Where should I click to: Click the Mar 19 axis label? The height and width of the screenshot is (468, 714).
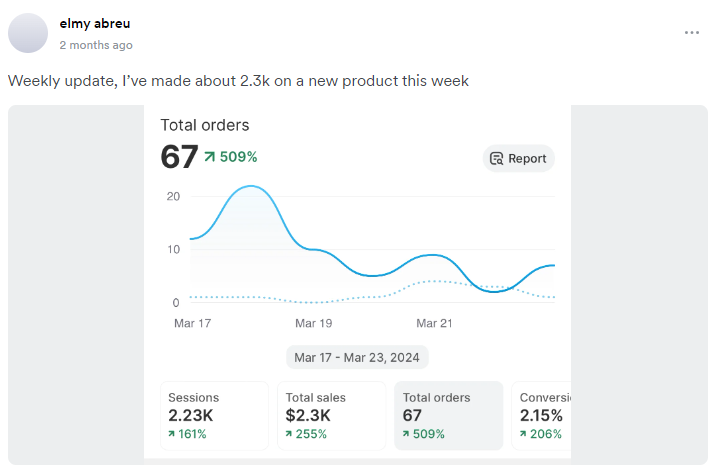313,323
